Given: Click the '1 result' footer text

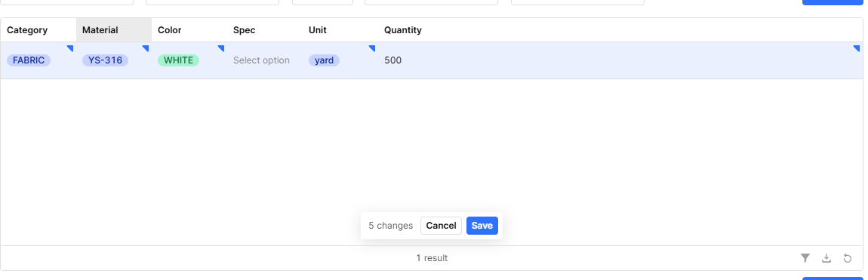Looking at the screenshot, I should pyautogui.click(x=432, y=258).
